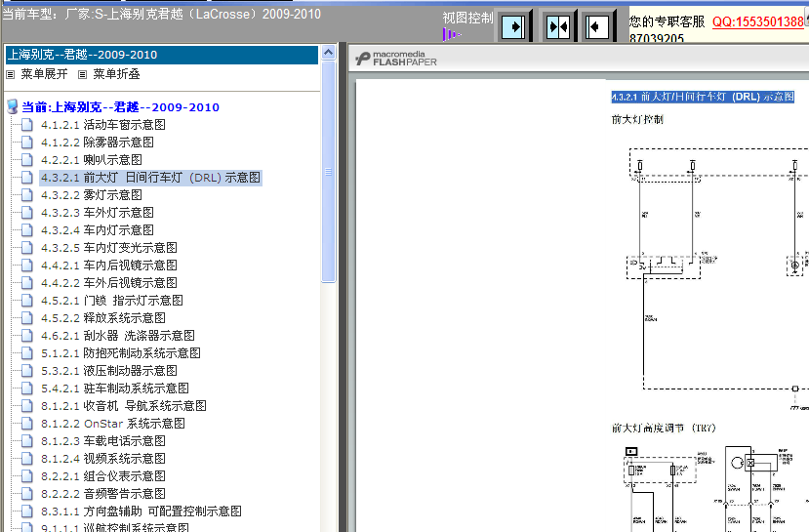Viewport: 809px width, 532px height.
Task: Click document icon next to 4.3.2.2 雾灯示意图
Action: (27, 194)
